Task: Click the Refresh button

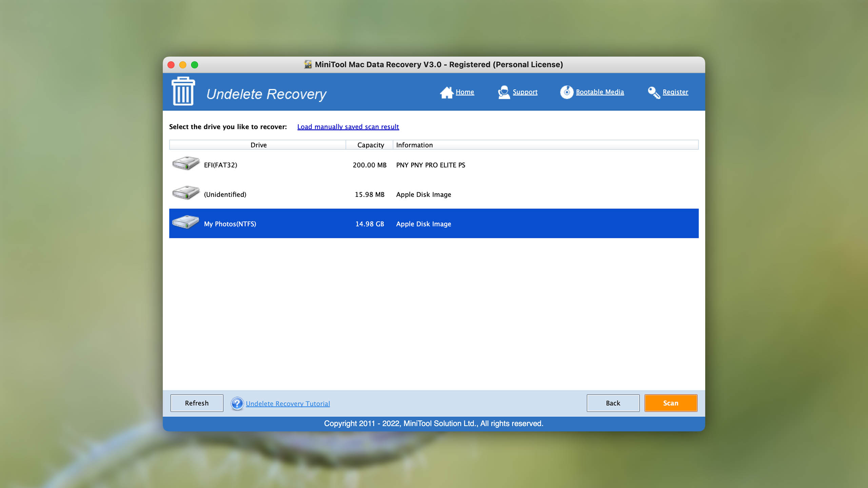Action: coord(197,403)
